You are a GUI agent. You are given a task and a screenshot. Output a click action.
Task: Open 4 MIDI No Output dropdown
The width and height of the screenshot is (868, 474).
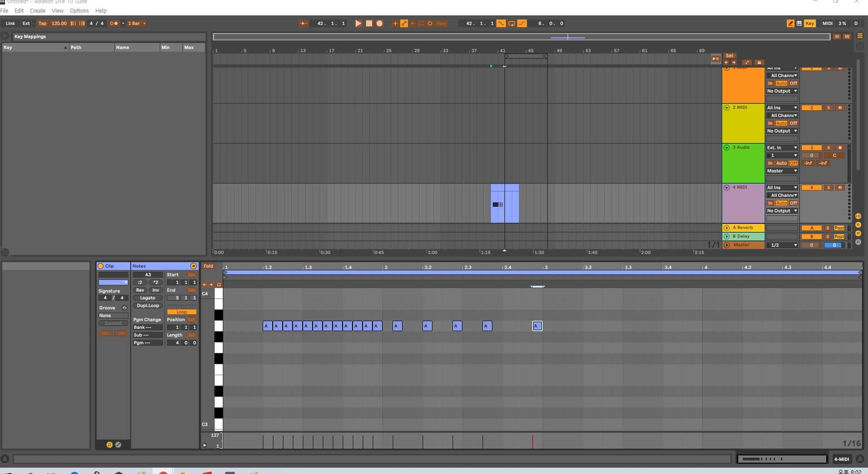tap(782, 211)
